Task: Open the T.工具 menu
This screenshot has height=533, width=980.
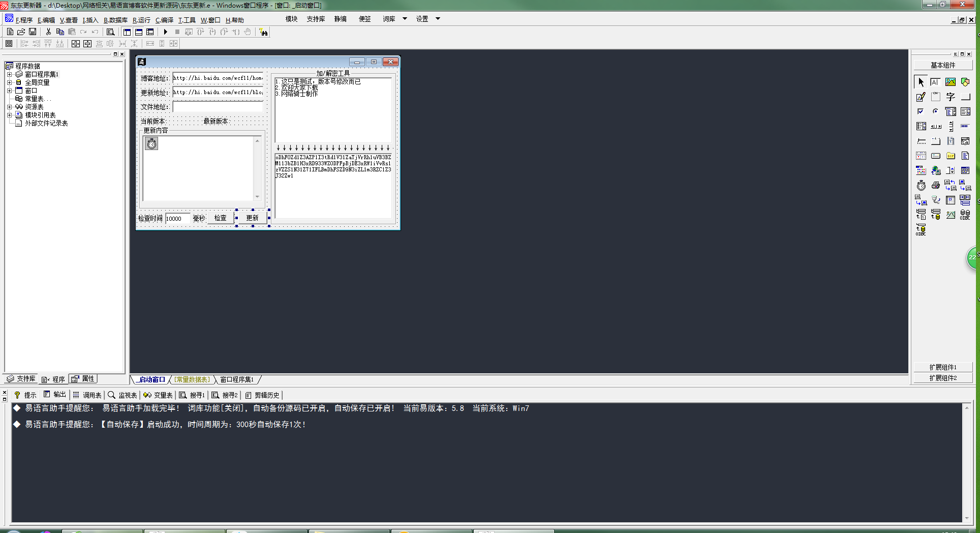Action: click(187, 20)
